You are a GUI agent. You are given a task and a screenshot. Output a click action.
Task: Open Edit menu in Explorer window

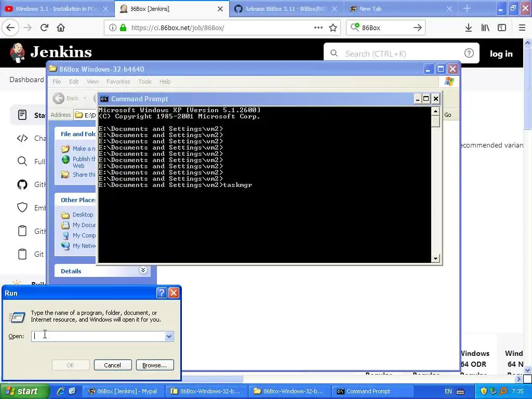[x=74, y=82]
